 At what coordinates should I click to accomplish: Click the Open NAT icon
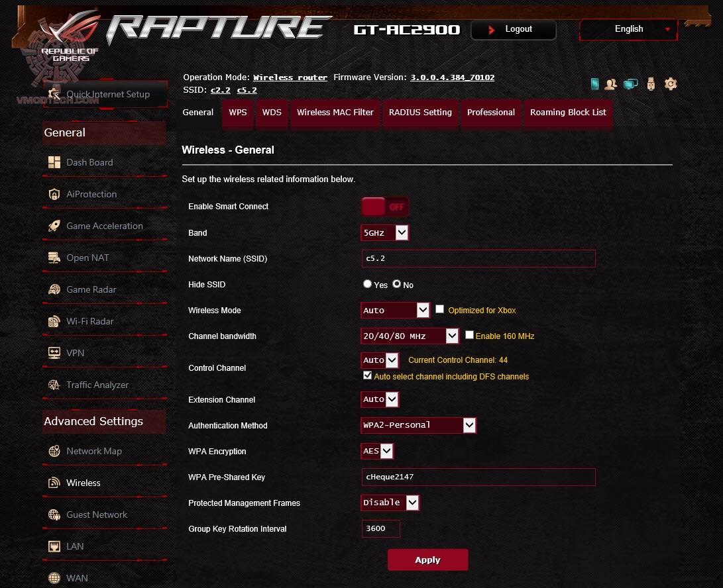[54, 258]
